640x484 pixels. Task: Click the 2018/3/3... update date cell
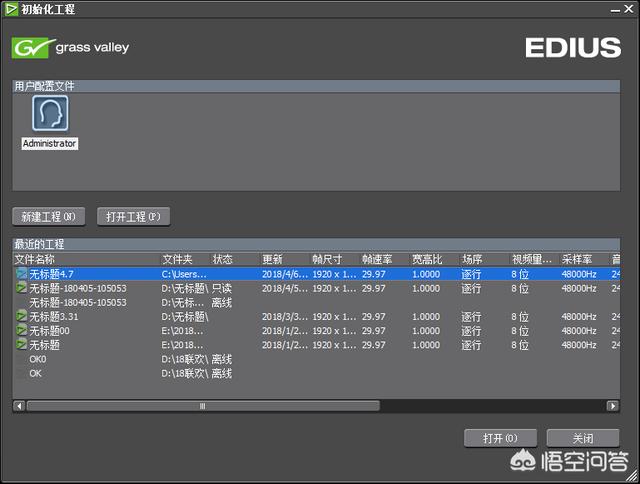[285, 317]
